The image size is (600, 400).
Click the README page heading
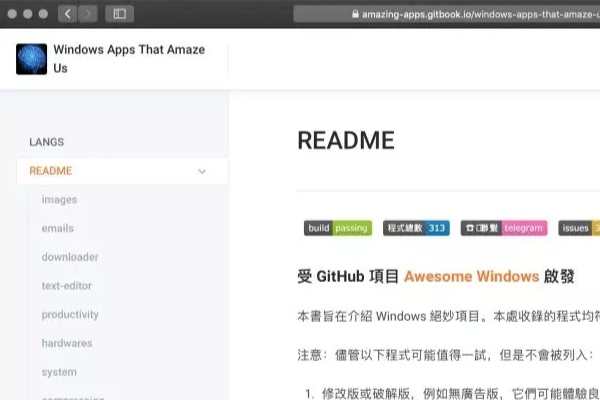[346, 140]
